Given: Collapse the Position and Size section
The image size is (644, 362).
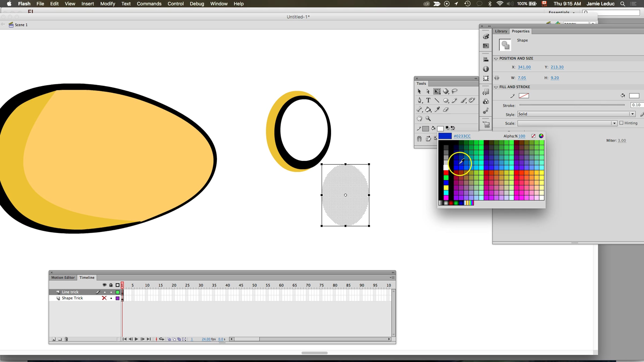Looking at the screenshot, I should click(x=496, y=58).
